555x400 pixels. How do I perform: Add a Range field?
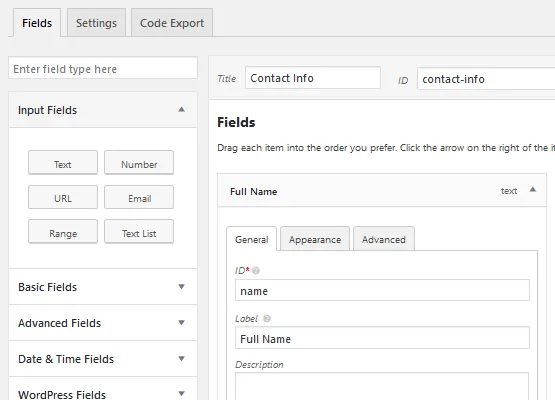pyautogui.click(x=63, y=232)
